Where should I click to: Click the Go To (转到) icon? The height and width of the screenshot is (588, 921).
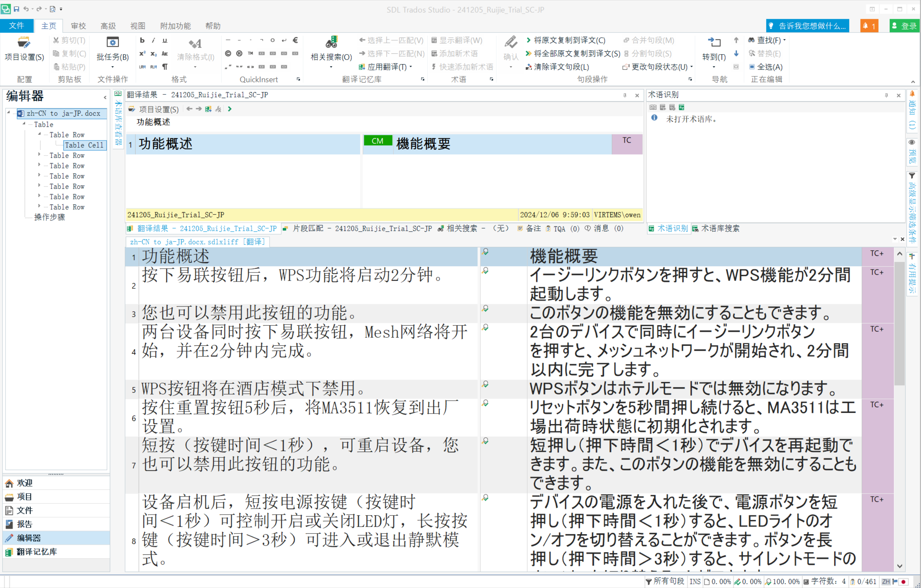(x=714, y=42)
